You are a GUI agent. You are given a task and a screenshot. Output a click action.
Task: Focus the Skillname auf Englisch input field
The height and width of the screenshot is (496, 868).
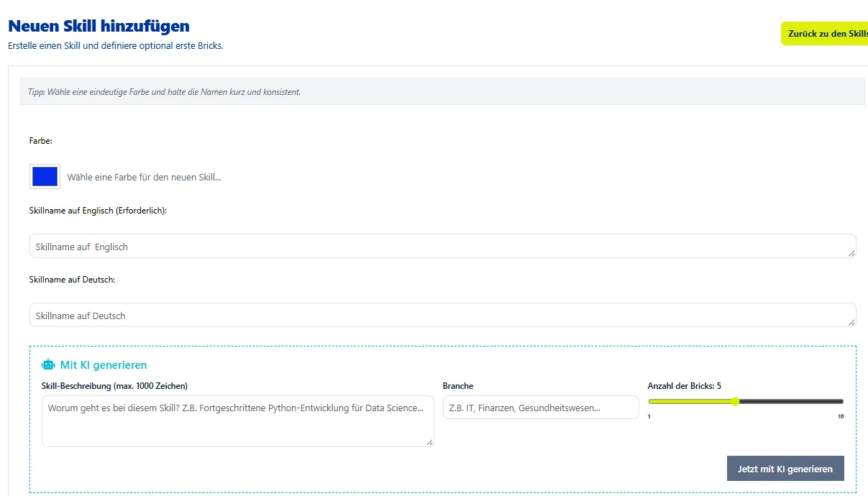coord(442,246)
